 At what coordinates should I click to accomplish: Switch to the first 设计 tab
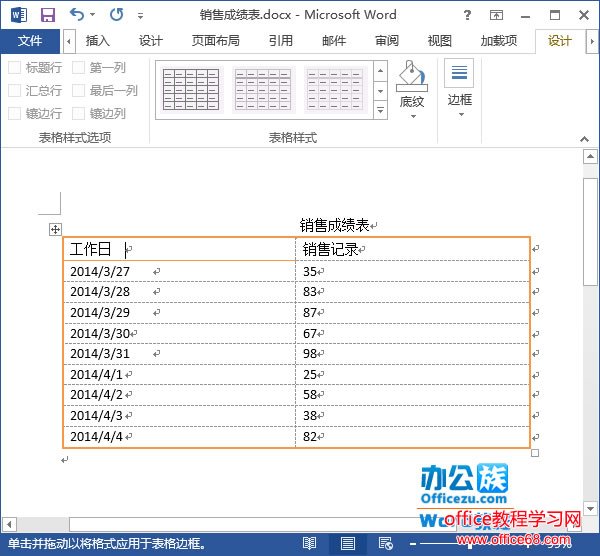[151, 41]
